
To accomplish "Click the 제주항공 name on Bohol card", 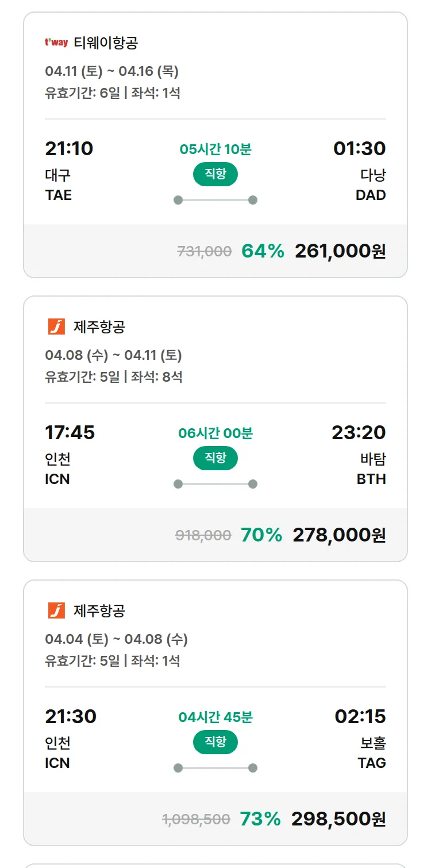I will pyautogui.click(x=99, y=610).
